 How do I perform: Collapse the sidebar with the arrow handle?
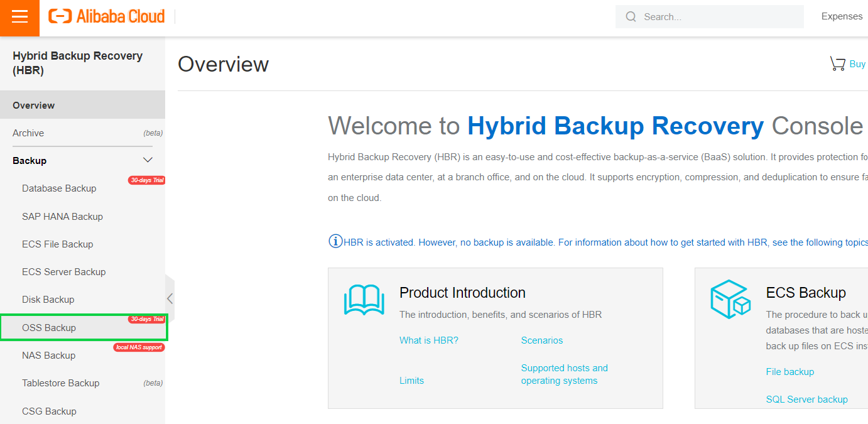click(170, 298)
